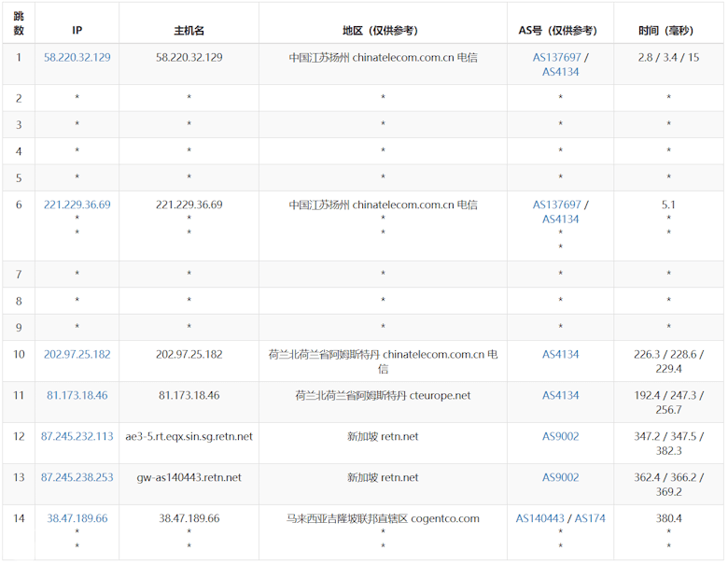This screenshot has width=728, height=565.
Task: Click hop number 10
Action: pyautogui.click(x=19, y=354)
